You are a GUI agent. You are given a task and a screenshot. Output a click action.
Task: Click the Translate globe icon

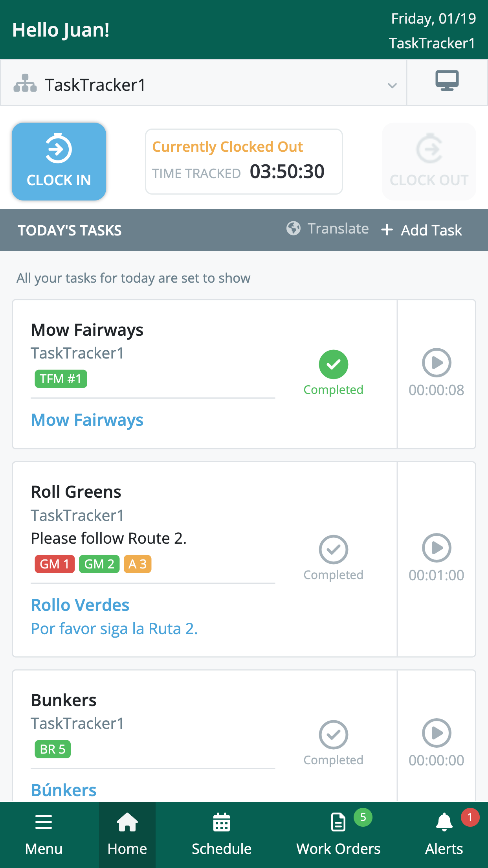pos(293,228)
